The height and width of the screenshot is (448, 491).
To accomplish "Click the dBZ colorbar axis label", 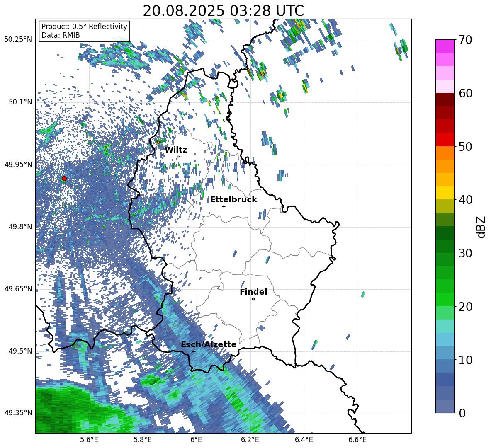I will click(481, 227).
